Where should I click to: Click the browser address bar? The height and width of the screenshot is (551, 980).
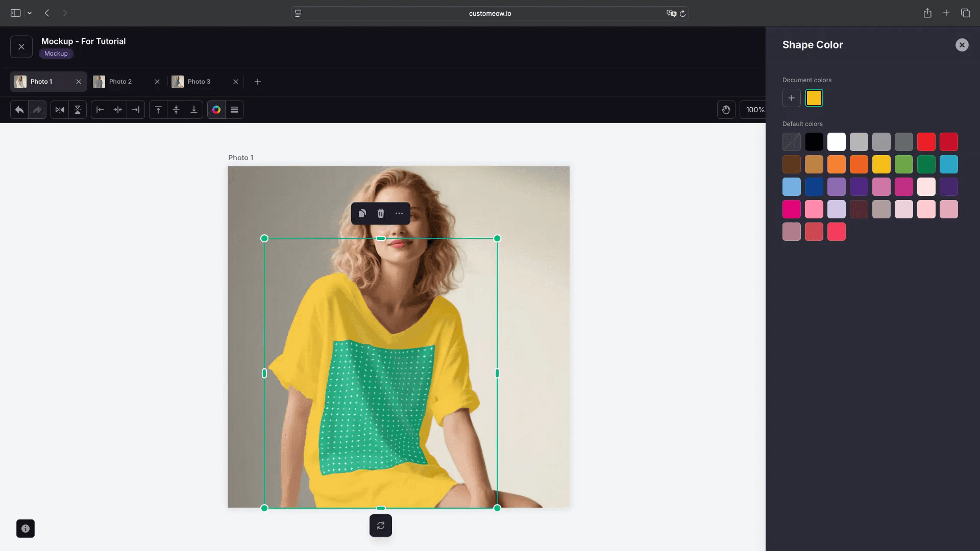(x=489, y=13)
